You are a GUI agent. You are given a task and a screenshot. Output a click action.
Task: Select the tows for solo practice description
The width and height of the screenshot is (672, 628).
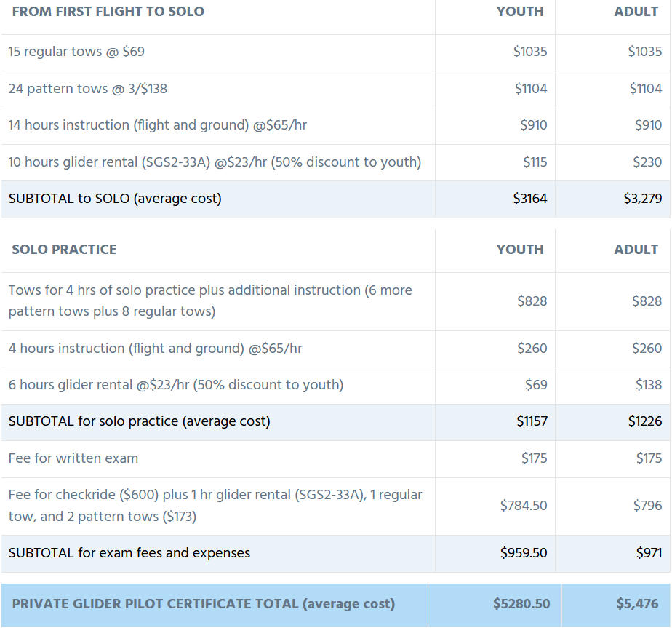pyautogui.click(x=210, y=301)
